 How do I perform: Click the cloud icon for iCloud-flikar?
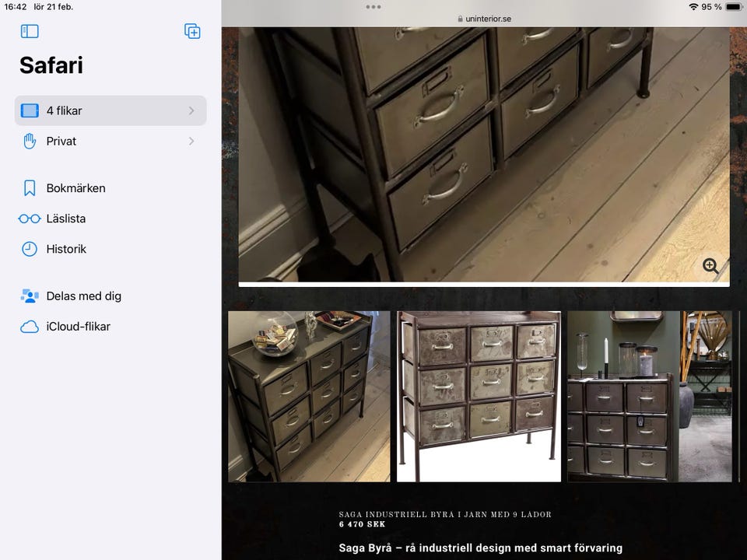coord(30,327)
